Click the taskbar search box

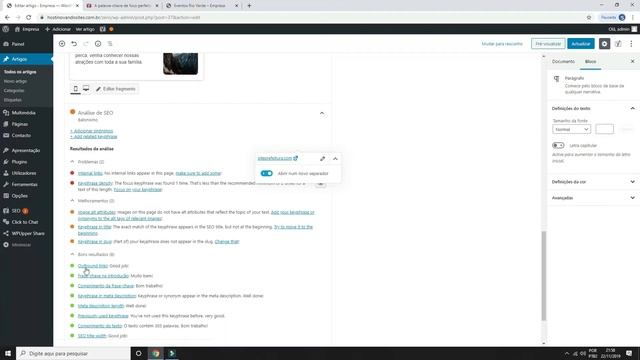[x=73, y=353]
